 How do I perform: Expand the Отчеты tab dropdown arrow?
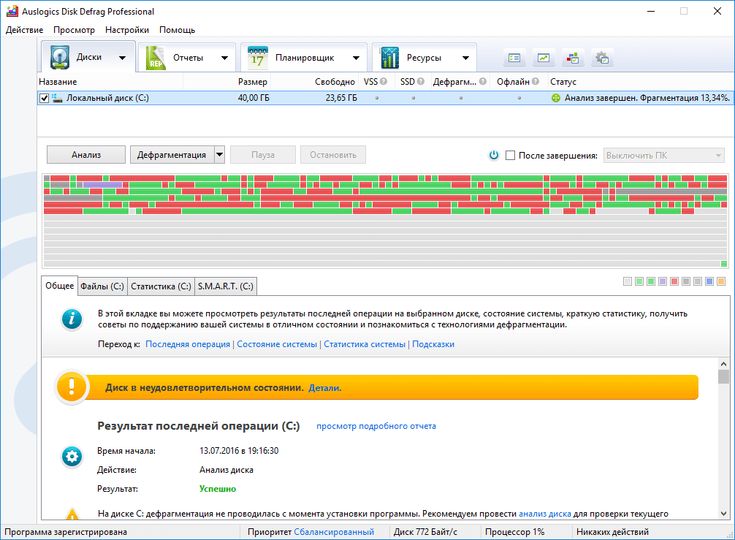coord(225,58)
